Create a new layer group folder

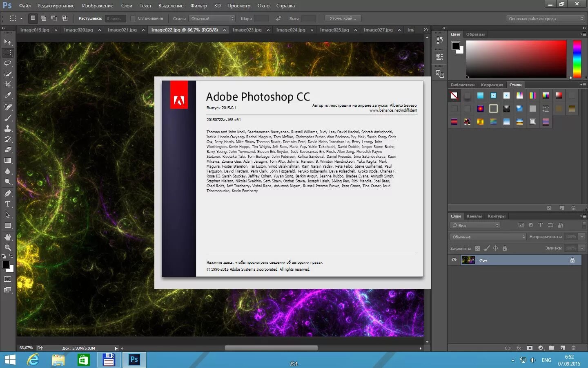[x=552, y=348]
